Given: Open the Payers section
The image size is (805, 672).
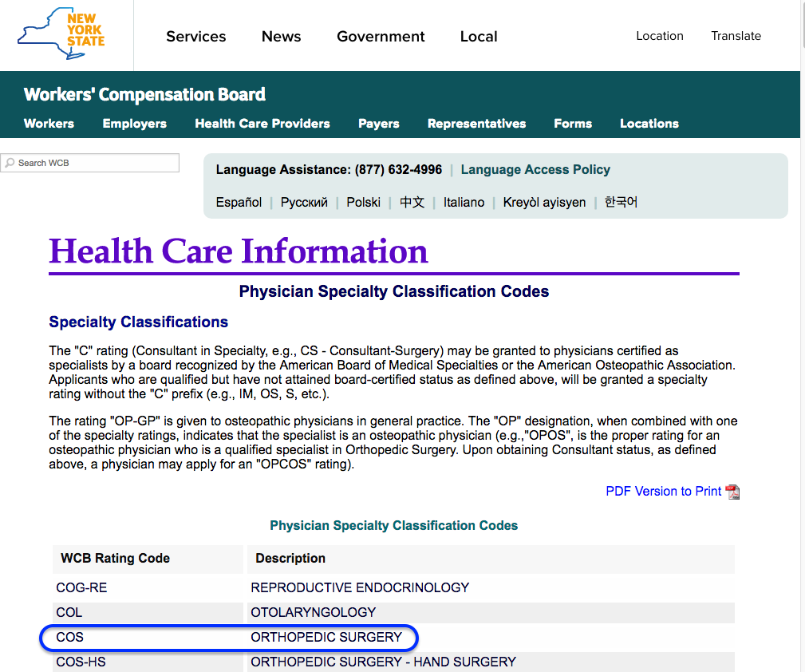Looking at the screenshot, I should coord(378,124).
